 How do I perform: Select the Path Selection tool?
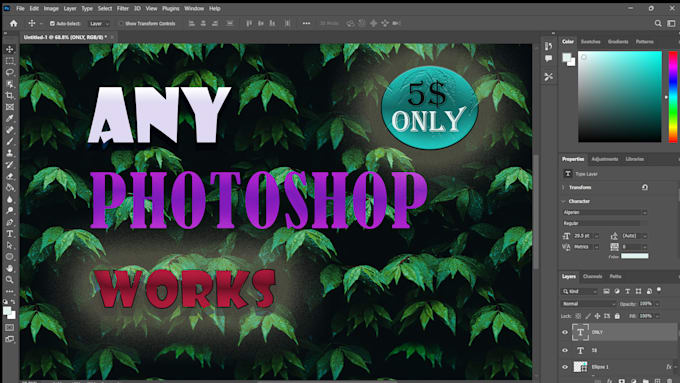[x=10, y=245]
